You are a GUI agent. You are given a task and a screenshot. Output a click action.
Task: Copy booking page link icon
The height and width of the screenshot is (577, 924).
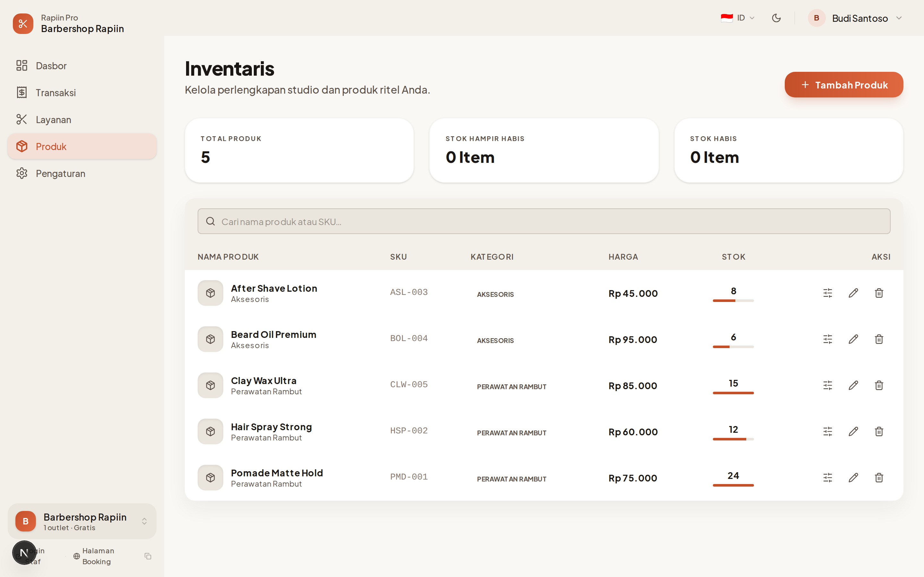click(x=148, y=556)
